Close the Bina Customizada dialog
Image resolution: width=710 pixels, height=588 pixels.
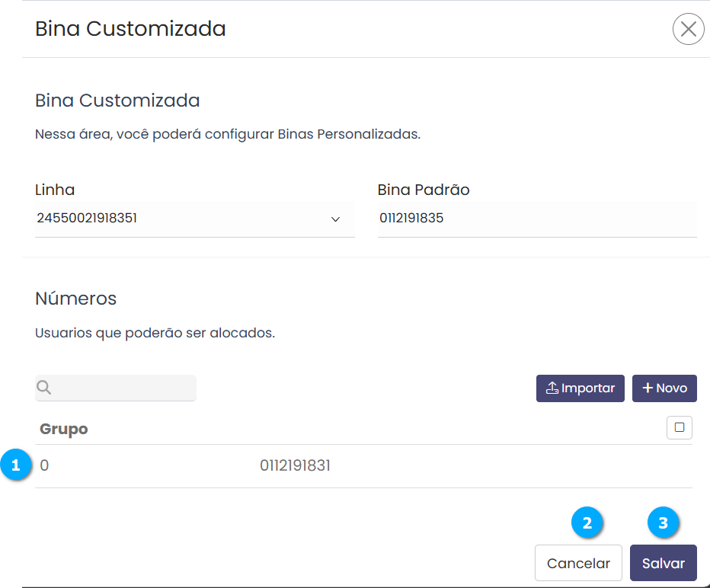tap(688, 30)
